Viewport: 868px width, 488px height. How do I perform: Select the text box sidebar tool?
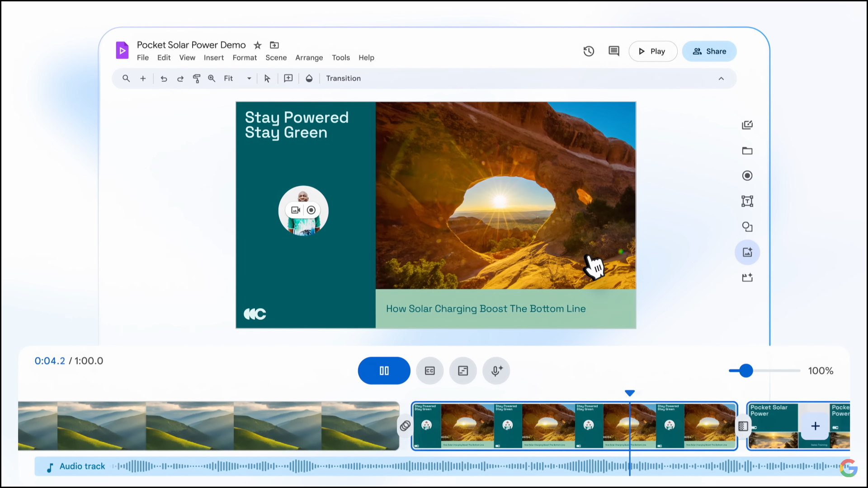click(747, 201)
